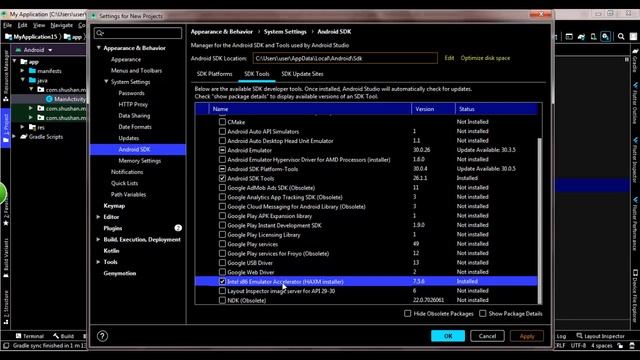Click the Search Everywhere magnifier icon

tap(621, 37)
